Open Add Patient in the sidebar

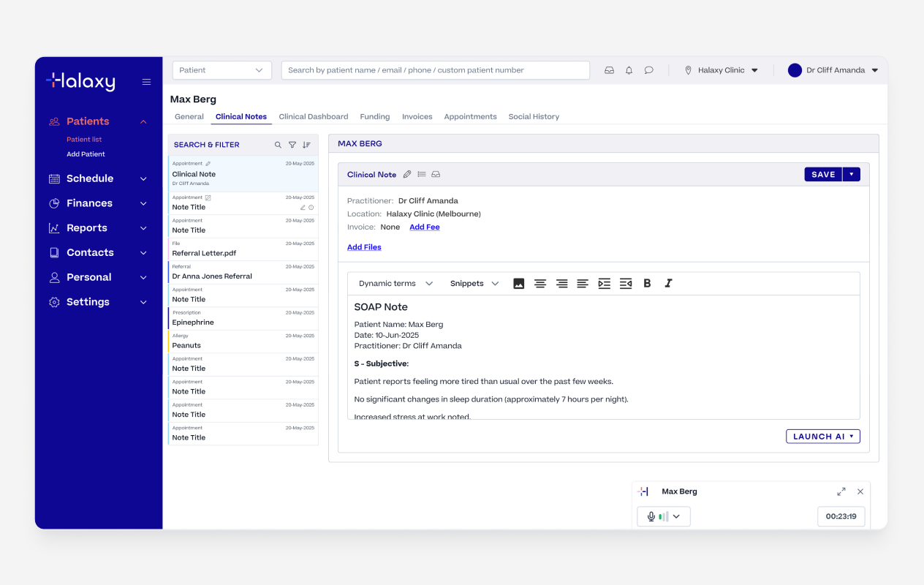point(86,154)
